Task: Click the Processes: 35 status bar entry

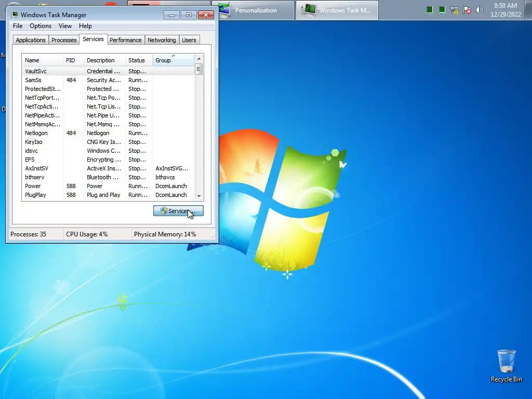Action: [28, 234]
